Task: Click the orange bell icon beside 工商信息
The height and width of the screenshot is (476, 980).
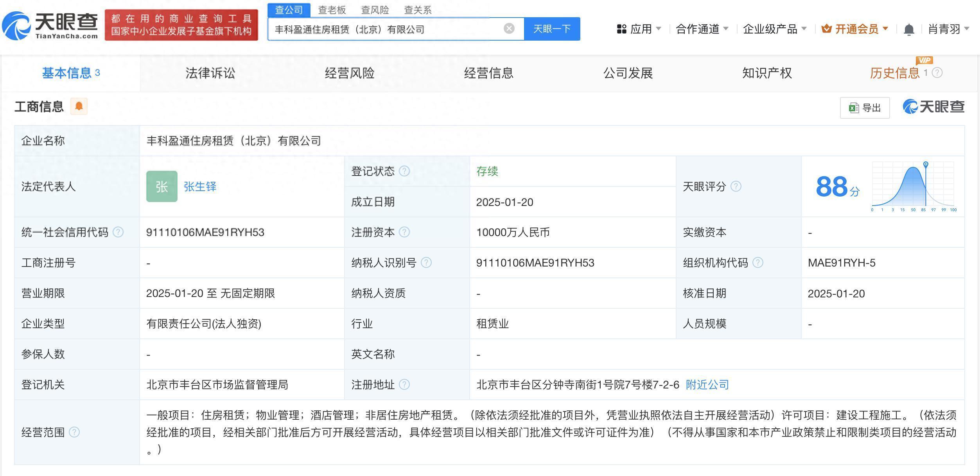Action: tap(79, 106)
